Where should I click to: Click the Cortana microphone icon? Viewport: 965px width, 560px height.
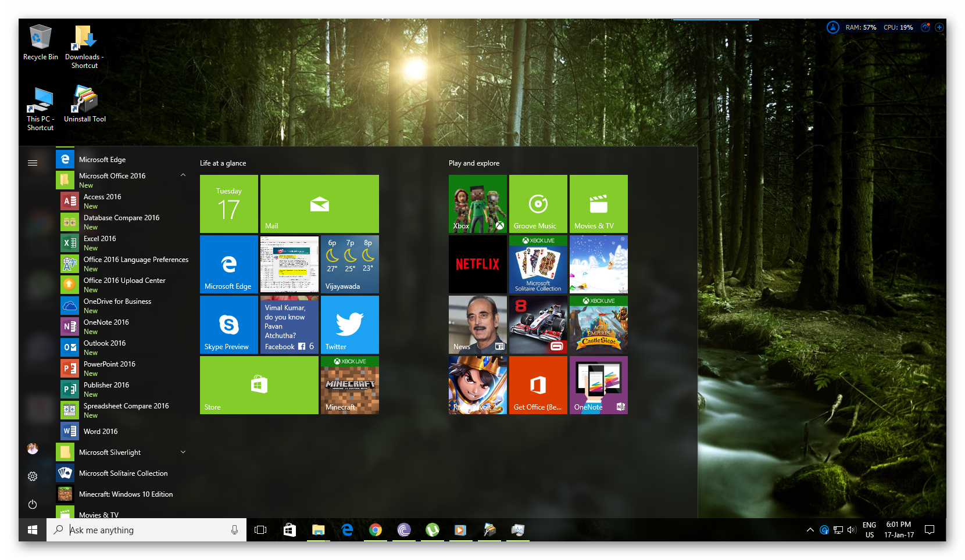[x=234, y=530]
